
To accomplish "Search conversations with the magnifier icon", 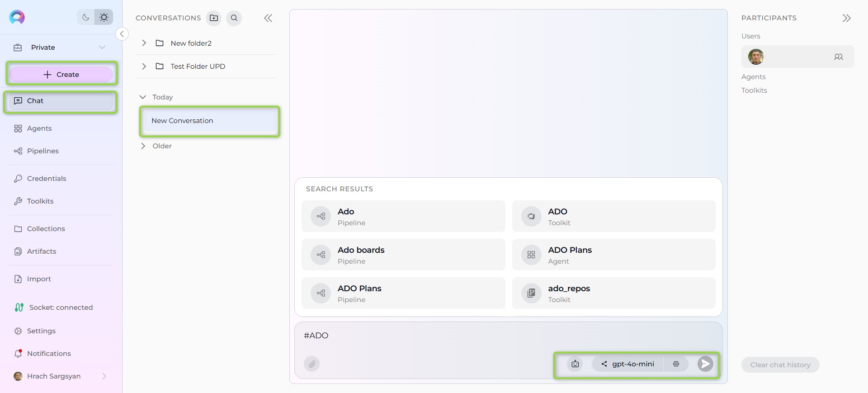I will coord(234,18).
